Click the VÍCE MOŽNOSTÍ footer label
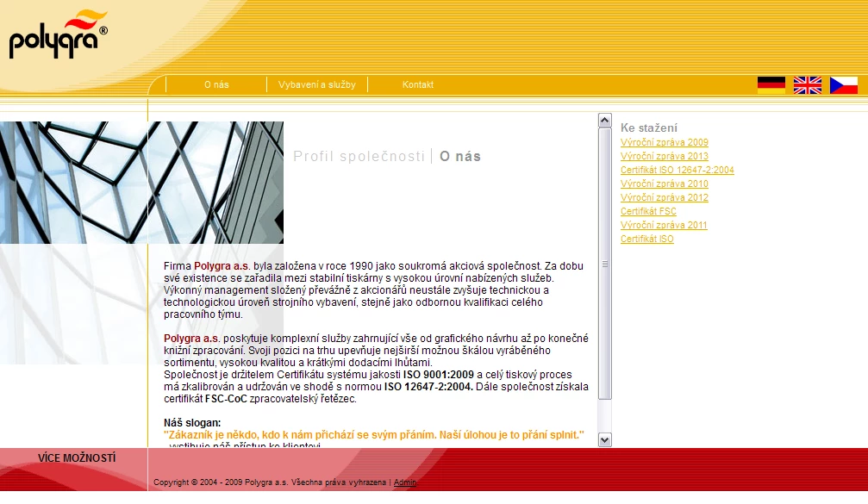 click(77, 458)
